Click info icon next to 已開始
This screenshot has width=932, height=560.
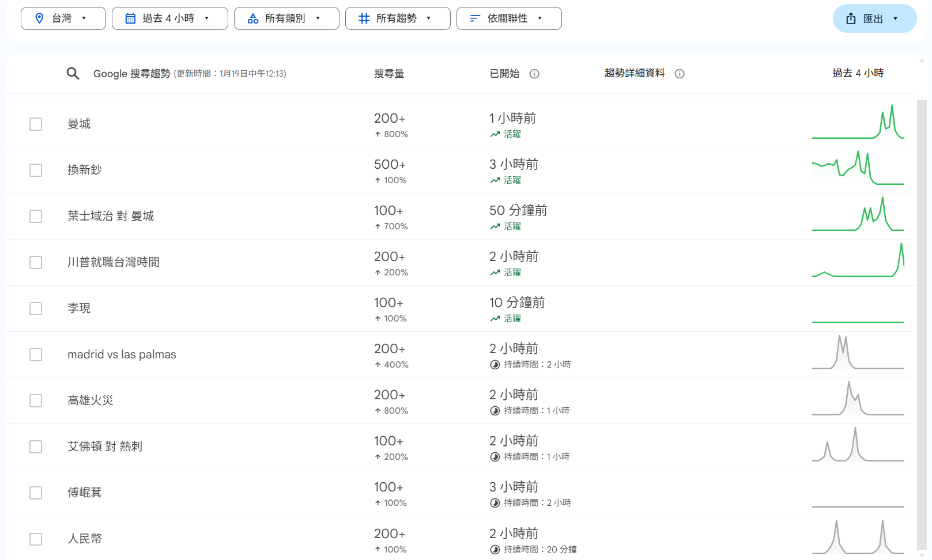point(534,74)
